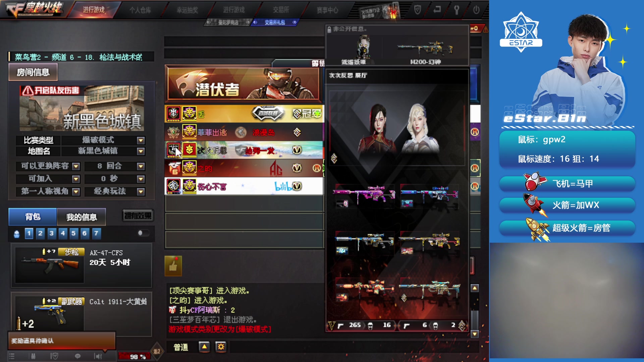The height and width of the screenshot is (362, 644).
Task: Select backpack slot 7
Action: tap(96, 233)
